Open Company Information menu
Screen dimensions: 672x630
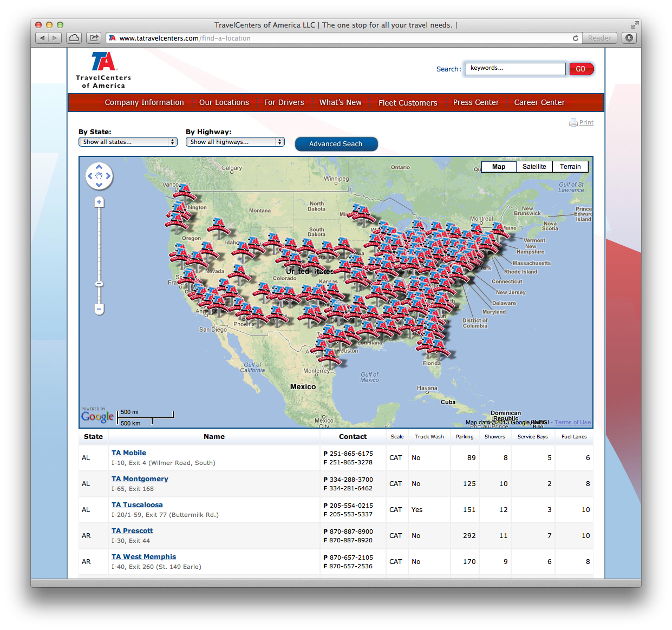tap(144, 102)
